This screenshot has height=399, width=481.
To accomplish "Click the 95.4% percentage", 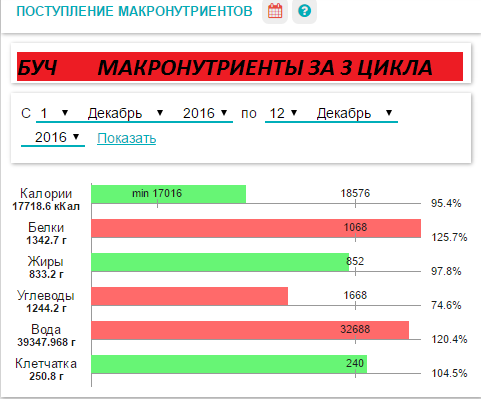I will 446,203.
